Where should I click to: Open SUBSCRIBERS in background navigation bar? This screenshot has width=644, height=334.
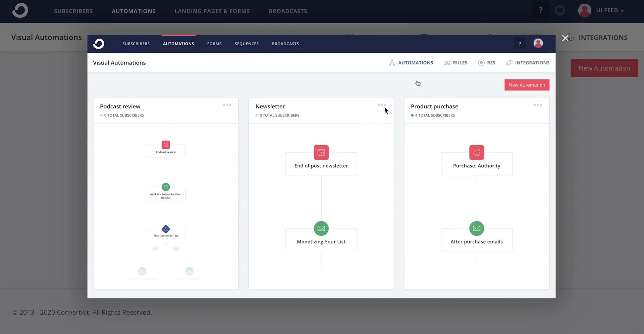[x=73, y=11]
